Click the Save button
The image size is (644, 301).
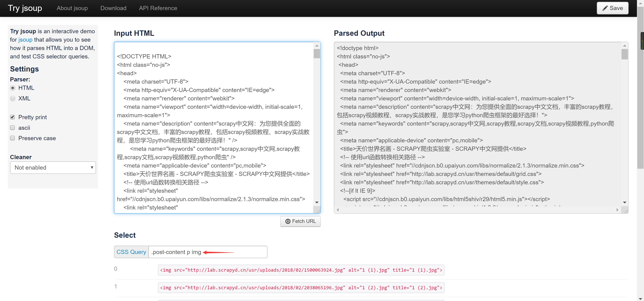(612, 8)
